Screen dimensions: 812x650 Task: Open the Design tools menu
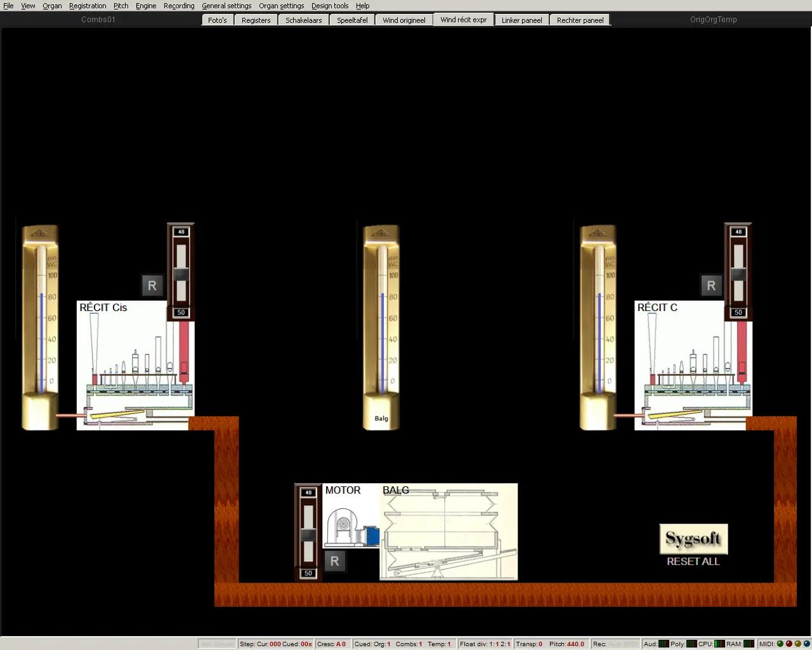329,6
